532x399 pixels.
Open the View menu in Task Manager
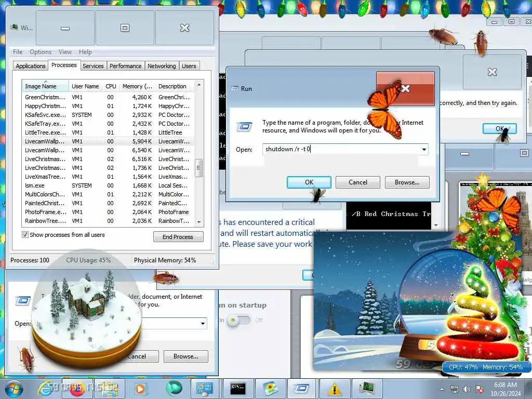point(65,52)
